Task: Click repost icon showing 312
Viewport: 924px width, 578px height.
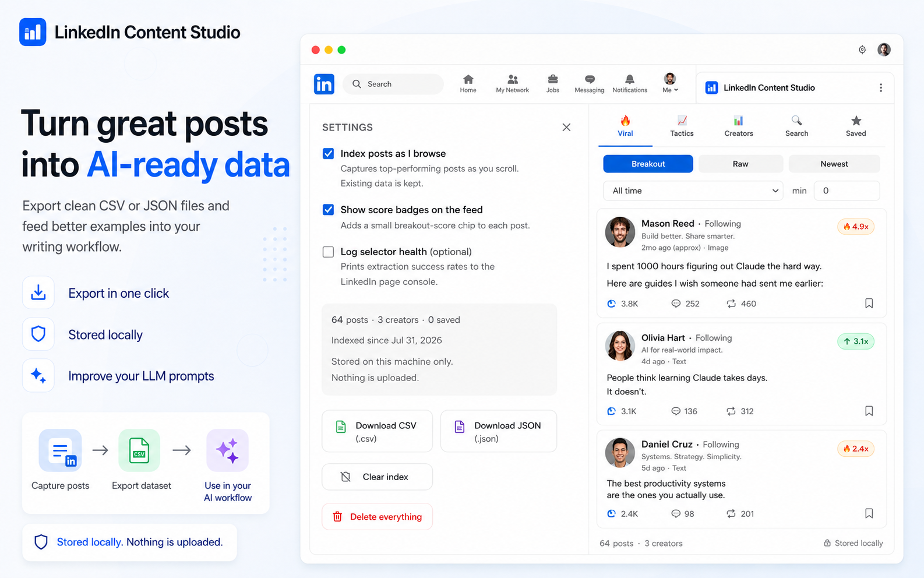Action: point(731,411)
